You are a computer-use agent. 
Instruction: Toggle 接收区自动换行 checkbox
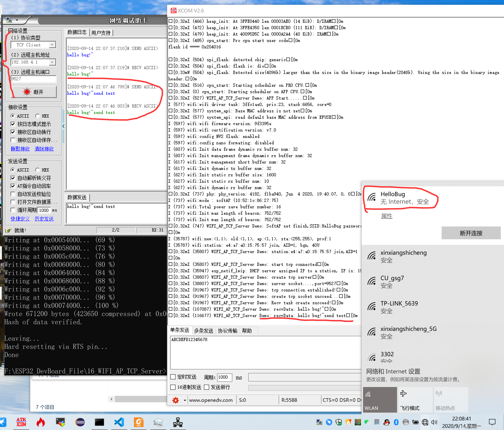(13, 132)
